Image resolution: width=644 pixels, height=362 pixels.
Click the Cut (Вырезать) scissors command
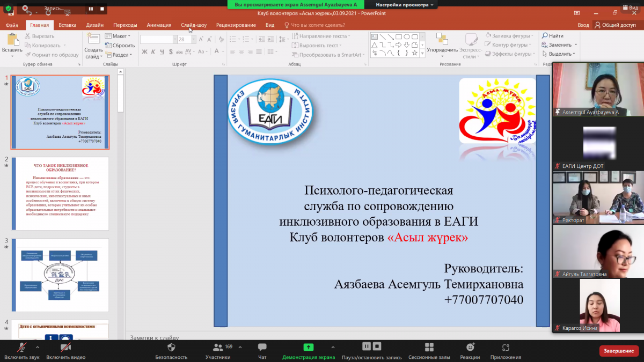[39, 36]
